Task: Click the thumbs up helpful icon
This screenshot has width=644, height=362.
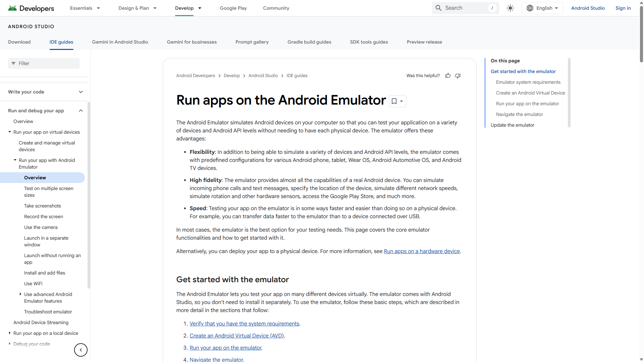Action: coord(448,76)
